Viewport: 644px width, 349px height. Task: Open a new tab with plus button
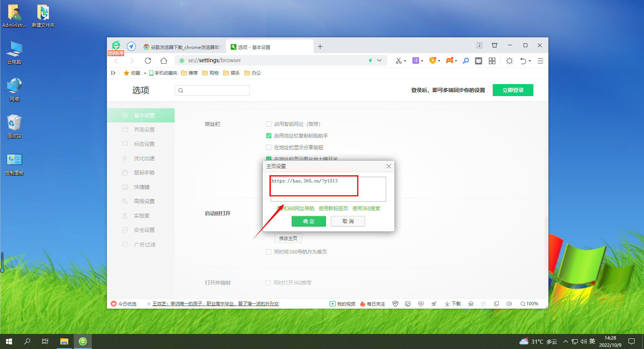[x=320, y=47]
